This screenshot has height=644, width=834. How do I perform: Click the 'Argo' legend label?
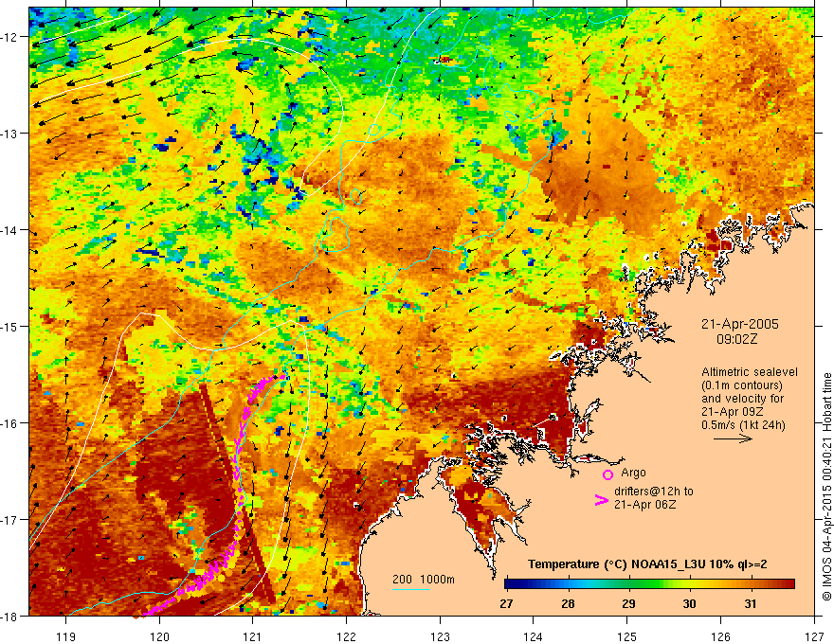(x=633, y=473)
